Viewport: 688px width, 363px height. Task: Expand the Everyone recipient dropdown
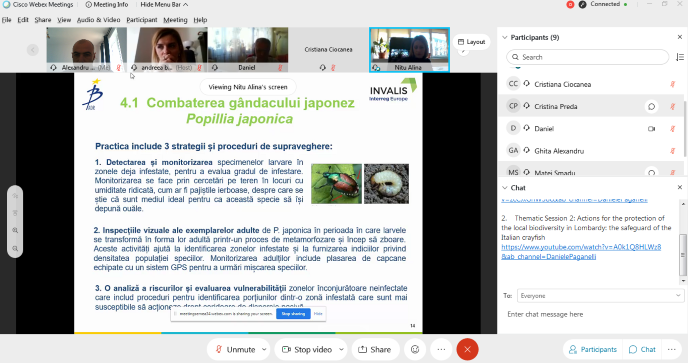(x=600, y=296)
